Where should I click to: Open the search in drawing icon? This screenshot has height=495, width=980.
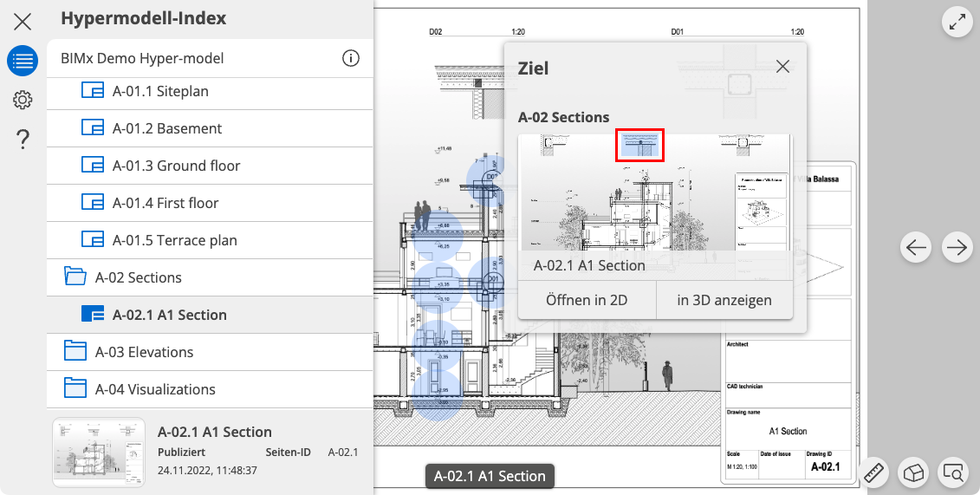click(x=954, y=473)
